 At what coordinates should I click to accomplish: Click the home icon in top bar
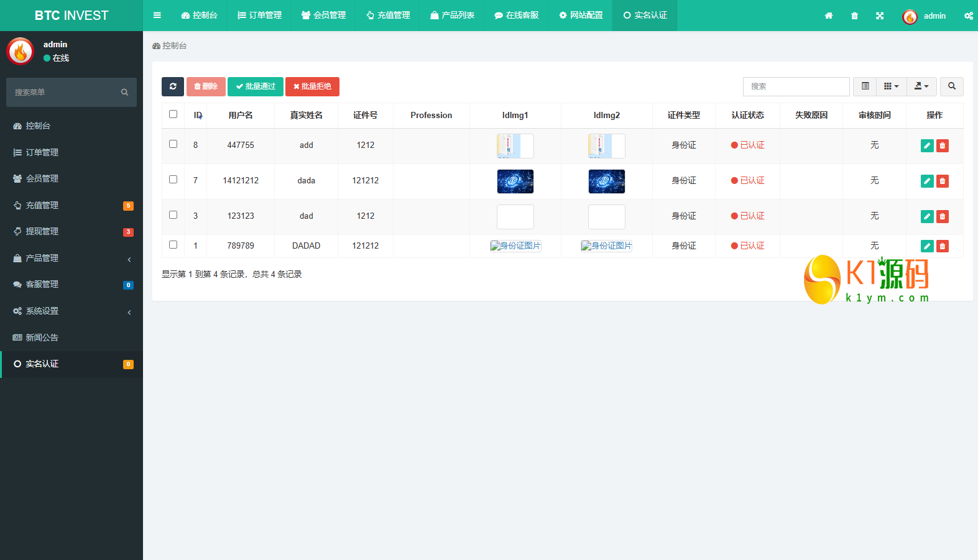829,16
